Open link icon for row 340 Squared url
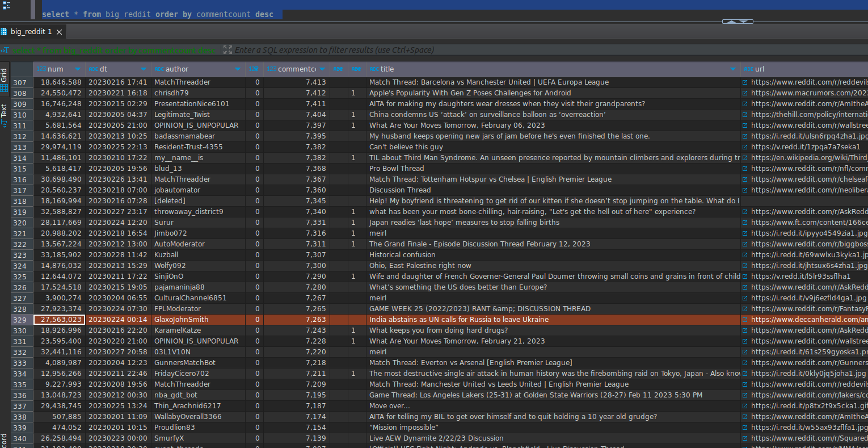Viewport: 868px width, 448px height. click(x=745, y=438)
